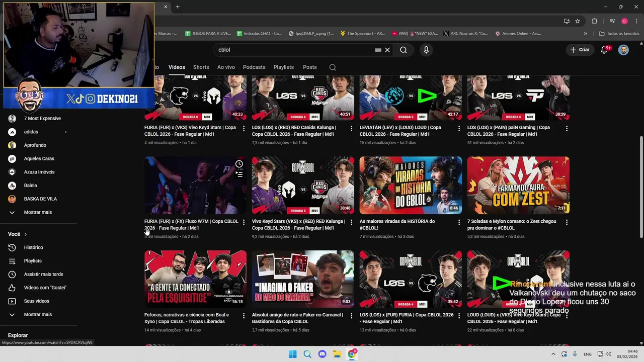Open the Você section chevron
The height and width of the screenshot is (362, 644).
[x=25, y=234]
